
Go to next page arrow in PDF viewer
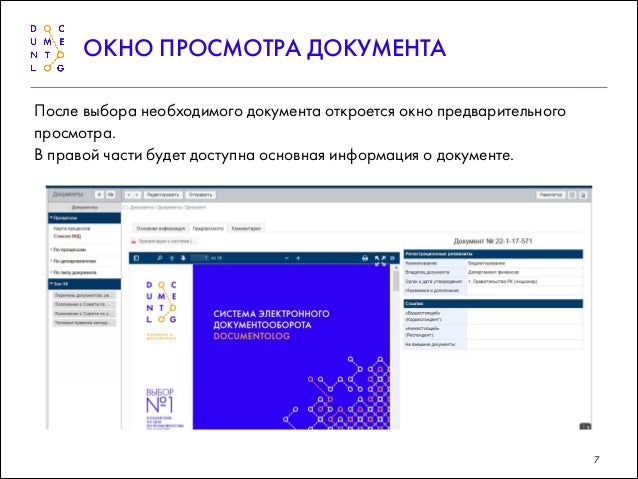click(183, 258)
